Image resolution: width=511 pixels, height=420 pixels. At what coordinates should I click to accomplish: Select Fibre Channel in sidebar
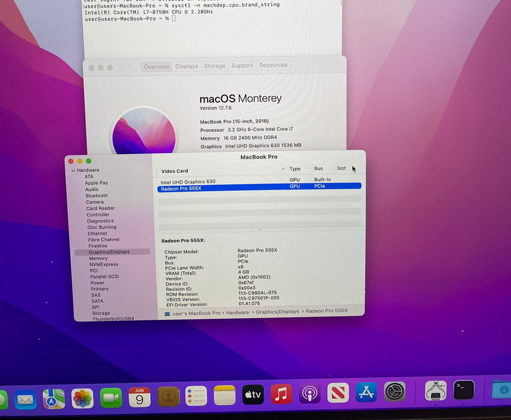tap(104, 239)
